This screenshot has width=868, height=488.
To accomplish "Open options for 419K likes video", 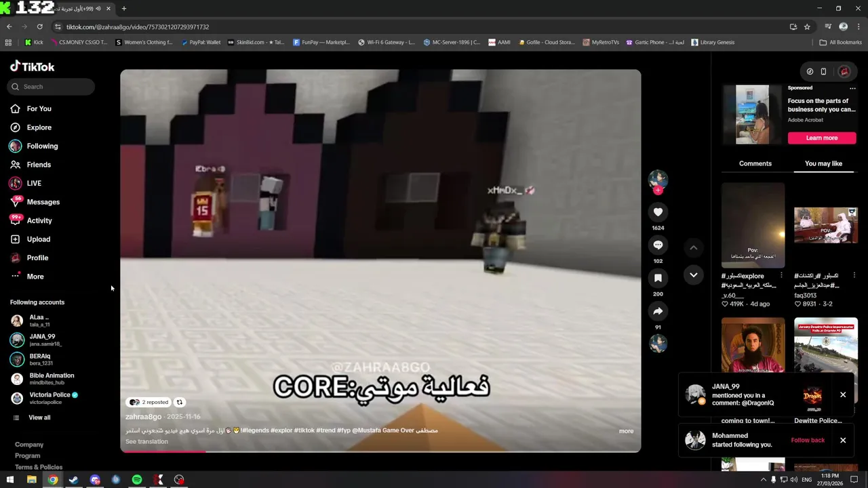I will tap(781, 275).
